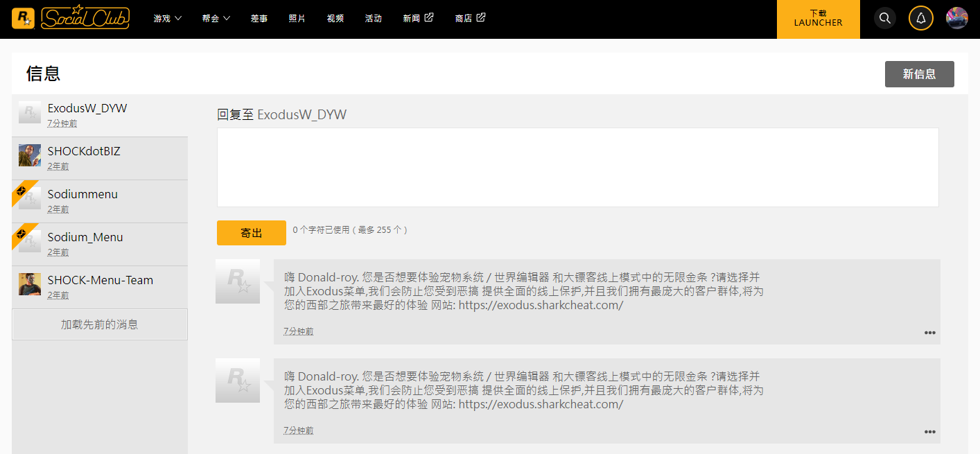
Task: Select the ExodusW_DYW conversation
Action: click(100, 115)
